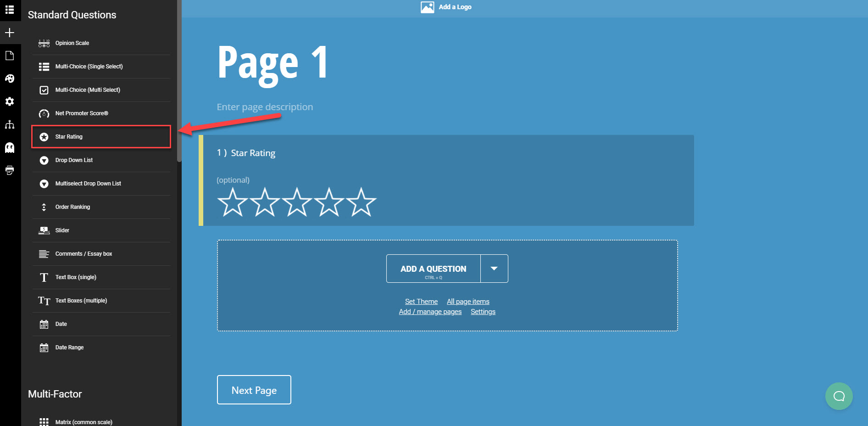Select the print survey icon
This screenshot has width=868, height=426.
pyautogui.click(x=10, y=170)
